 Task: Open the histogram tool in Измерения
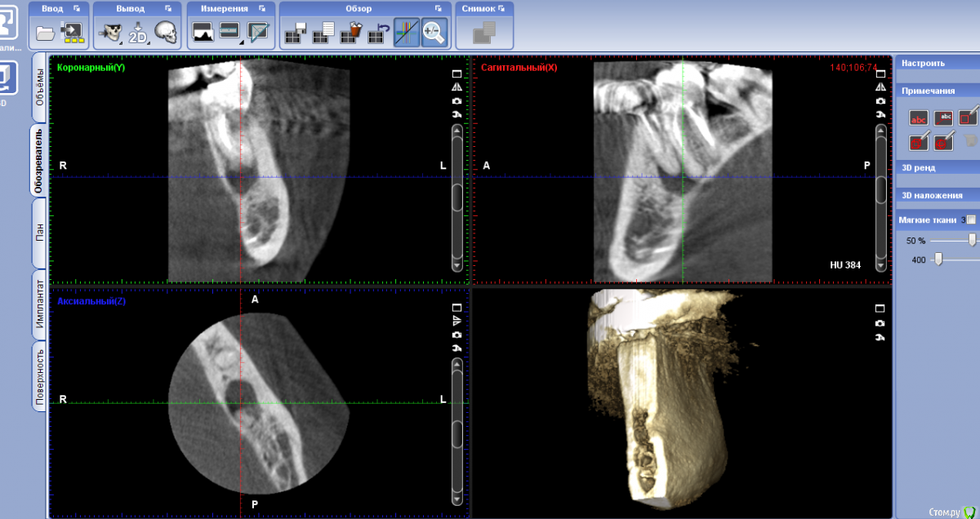202,33
